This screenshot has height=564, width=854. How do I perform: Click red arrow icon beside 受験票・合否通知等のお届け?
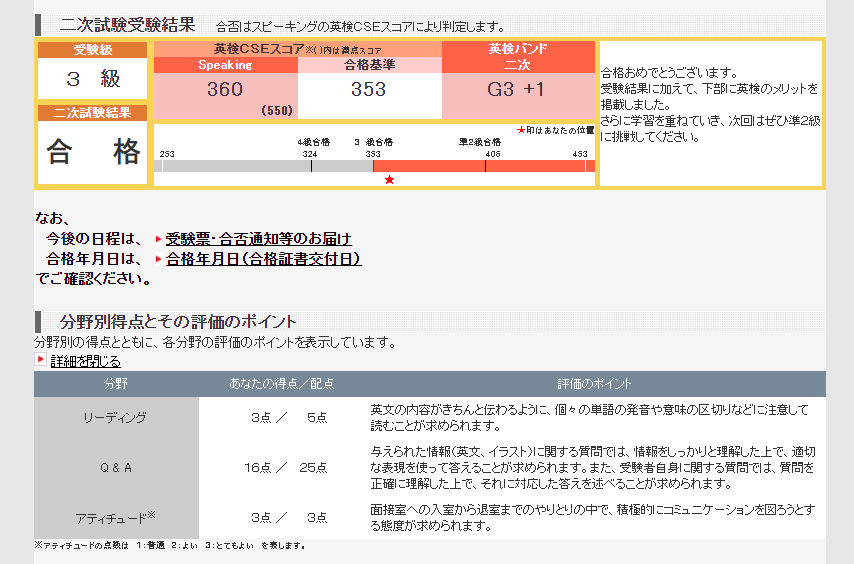click(158, 240)
